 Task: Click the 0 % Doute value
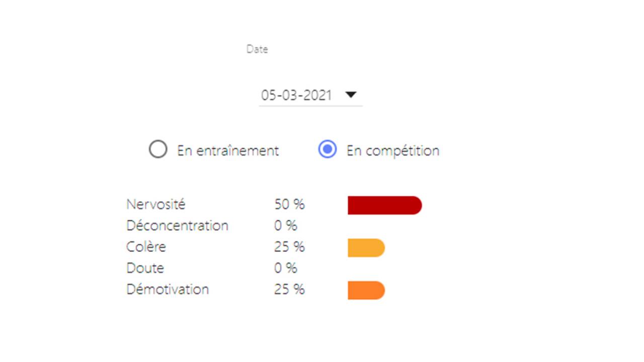coord(286,268)
